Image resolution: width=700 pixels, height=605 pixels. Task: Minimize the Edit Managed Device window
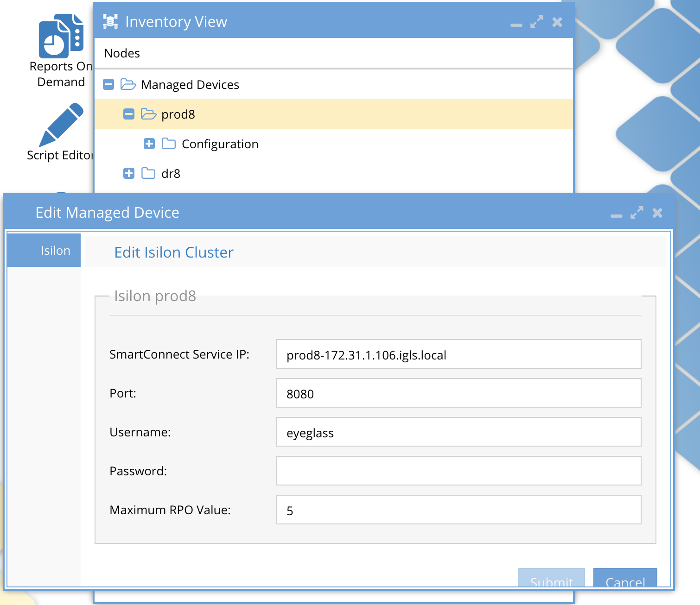coord(617,216)
